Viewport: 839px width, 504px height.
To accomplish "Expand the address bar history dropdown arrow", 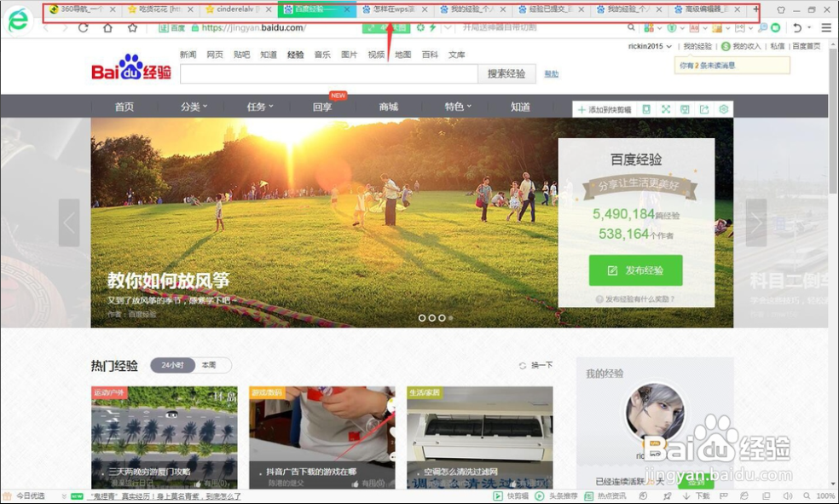I will tap(448, 27).
